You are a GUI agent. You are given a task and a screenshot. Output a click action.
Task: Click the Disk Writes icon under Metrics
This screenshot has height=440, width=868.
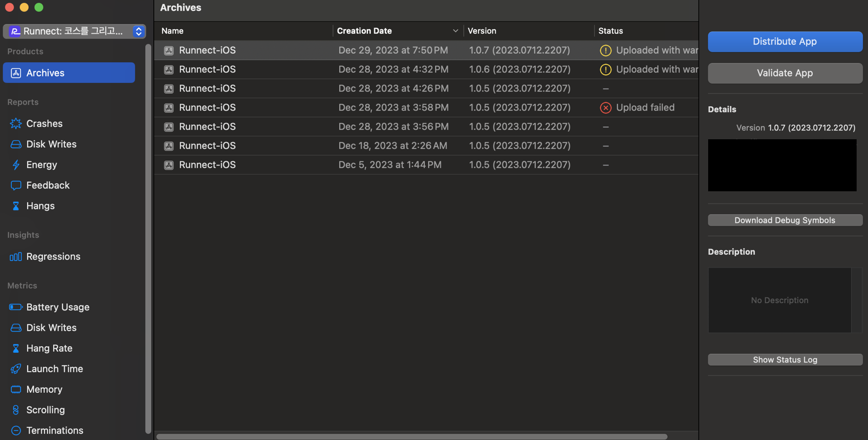click(16, 328)
